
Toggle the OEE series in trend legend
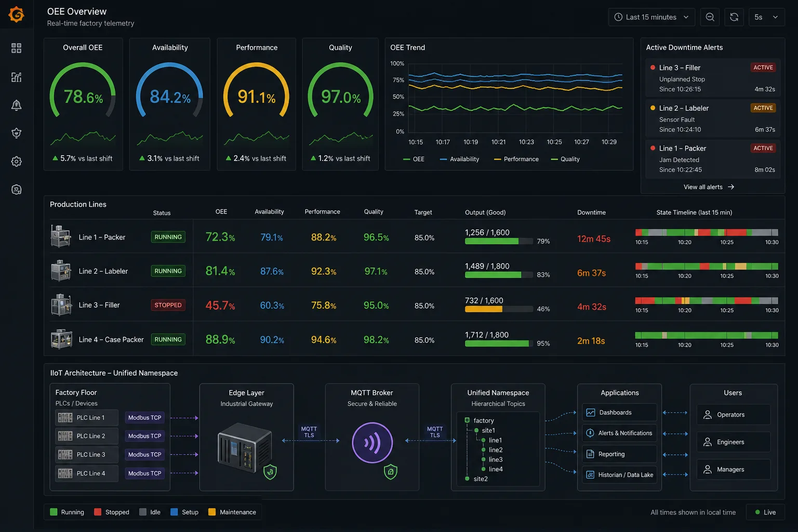(414, 159)
